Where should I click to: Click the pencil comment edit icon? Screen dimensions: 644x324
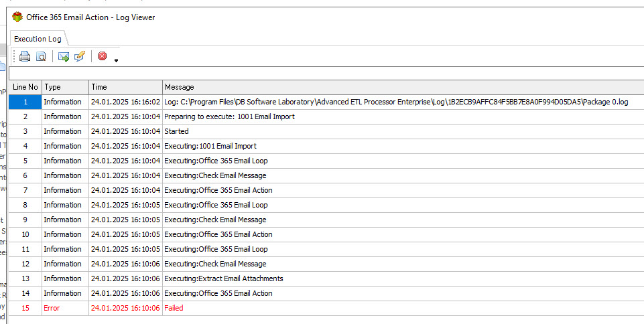80,56
